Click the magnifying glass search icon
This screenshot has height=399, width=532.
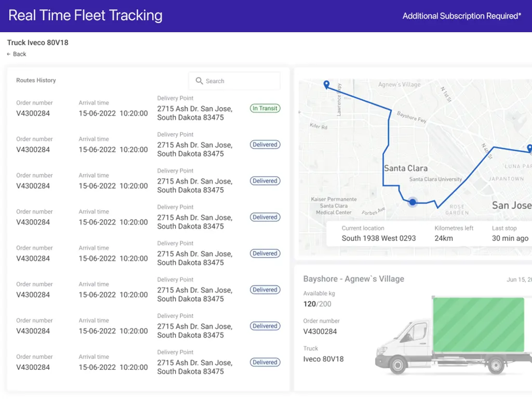pyautogui.click(x=199, y=81)
